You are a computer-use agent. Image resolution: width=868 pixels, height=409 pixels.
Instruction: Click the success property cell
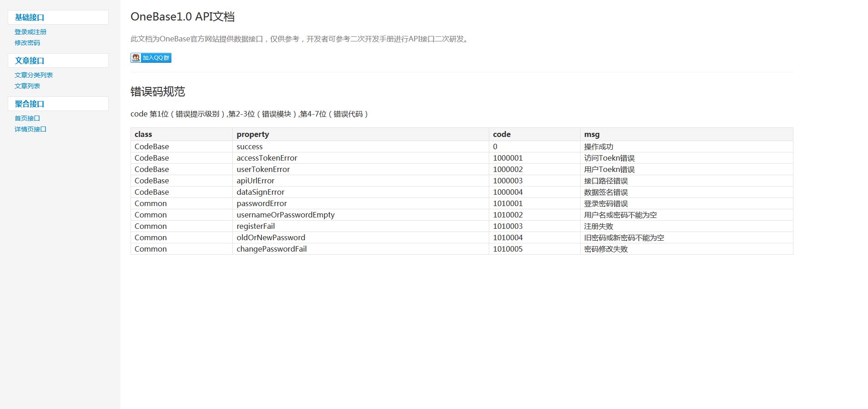[x=361, y=146]
